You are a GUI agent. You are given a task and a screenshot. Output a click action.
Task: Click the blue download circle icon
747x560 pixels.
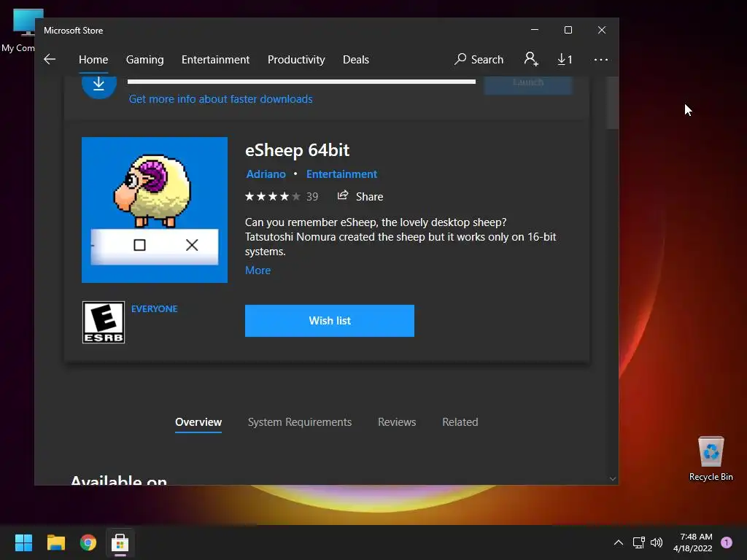coord(99,85)
